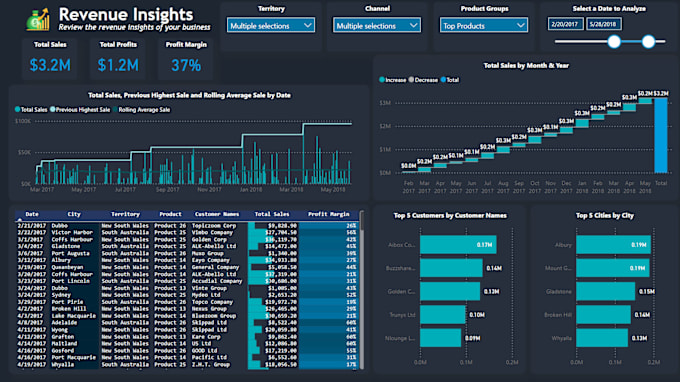Click table cell 'Accudial Company'
The height and width of the screenshot is (382, 680).
tap(217, 281)
